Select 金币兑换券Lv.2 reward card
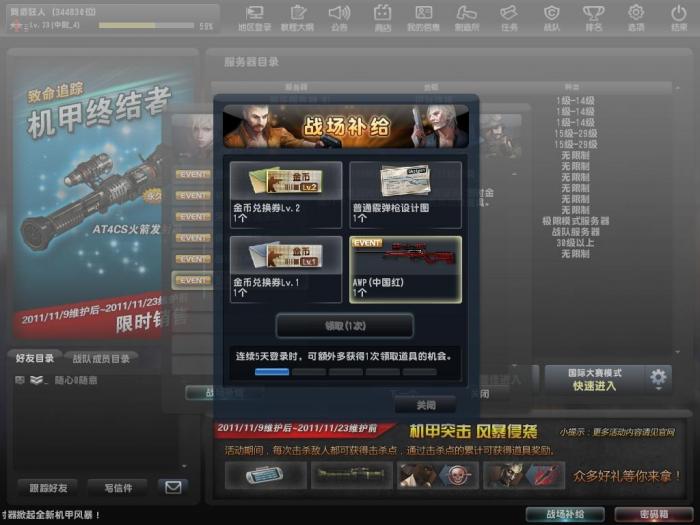The height and width of the screenshot is (525, 700). point(286,195)
